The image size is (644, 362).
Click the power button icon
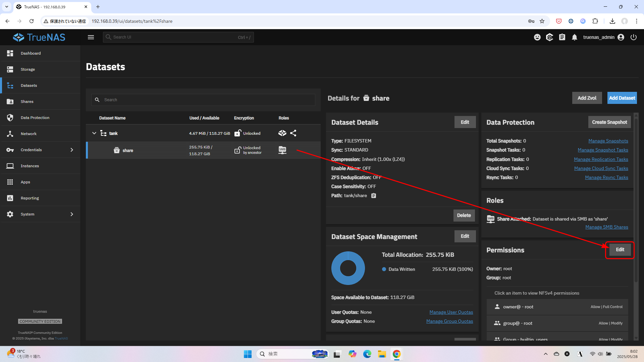(x=634, y=37)
